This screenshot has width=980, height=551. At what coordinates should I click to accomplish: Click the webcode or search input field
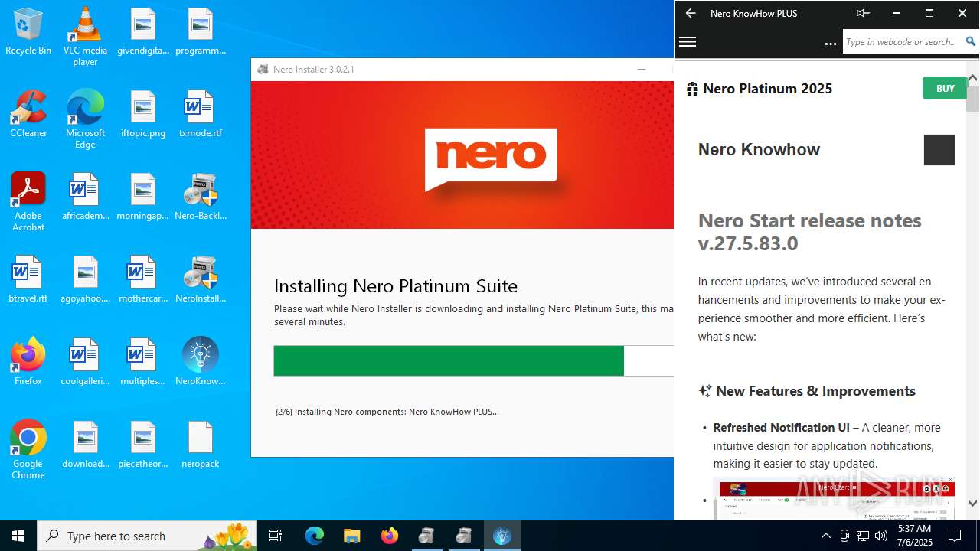903,42
